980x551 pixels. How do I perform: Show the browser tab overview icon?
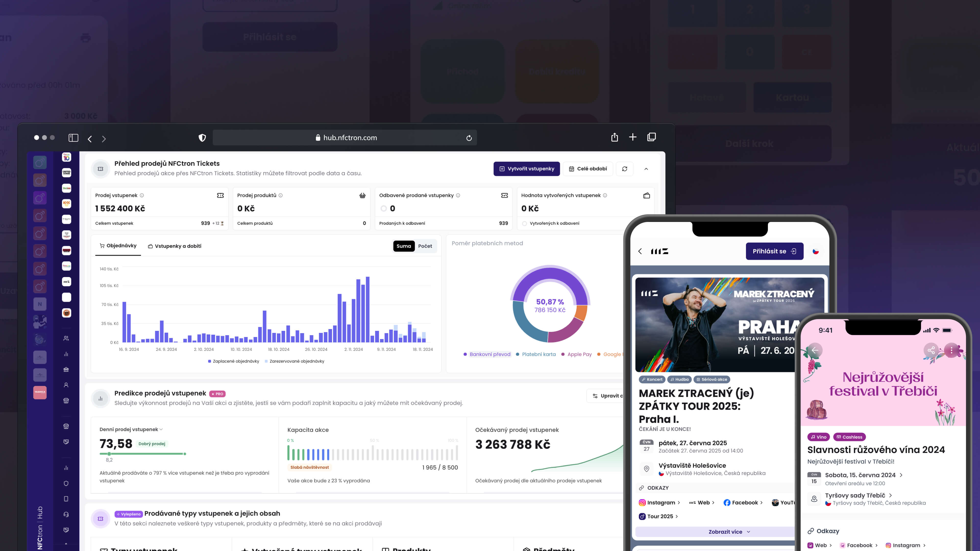click(651, 137)
